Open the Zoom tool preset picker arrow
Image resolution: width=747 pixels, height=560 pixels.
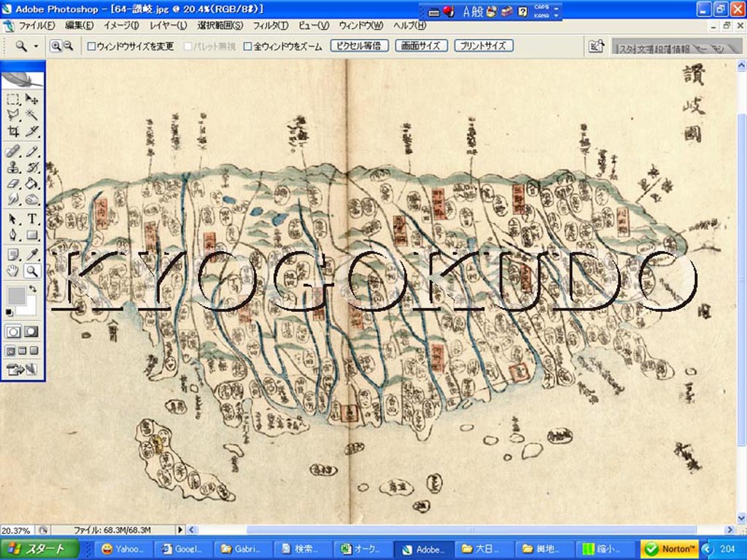click(x=36, y=46)
